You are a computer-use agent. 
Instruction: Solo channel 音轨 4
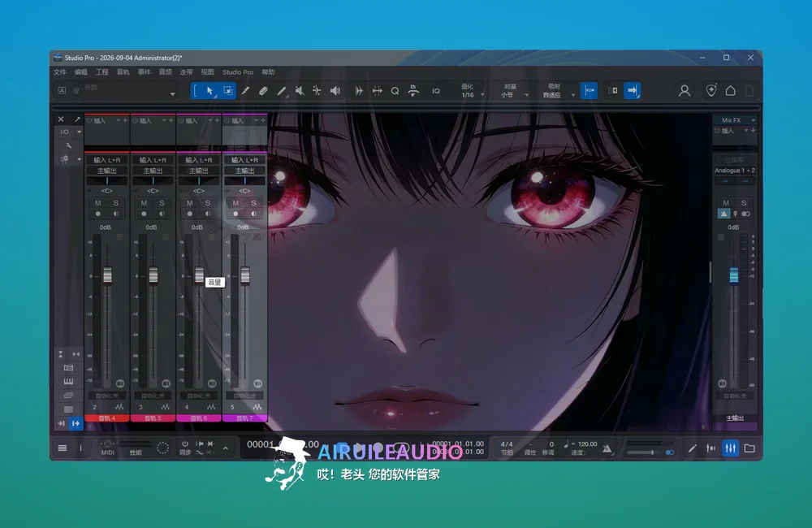[116, 203]
